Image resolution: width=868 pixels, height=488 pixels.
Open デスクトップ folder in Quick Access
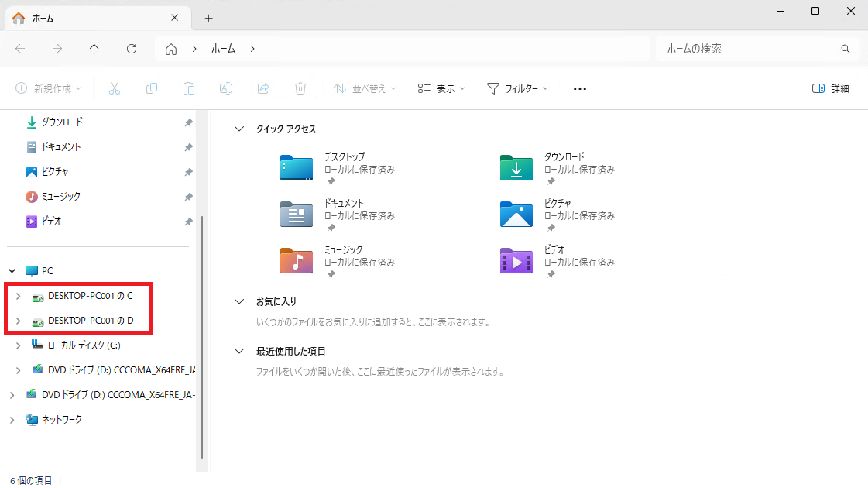click(338, 169)
